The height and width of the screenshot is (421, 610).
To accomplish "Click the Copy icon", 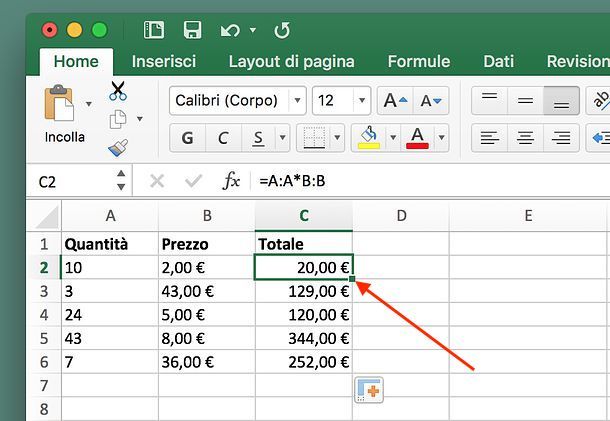I will tap(117, 119).
